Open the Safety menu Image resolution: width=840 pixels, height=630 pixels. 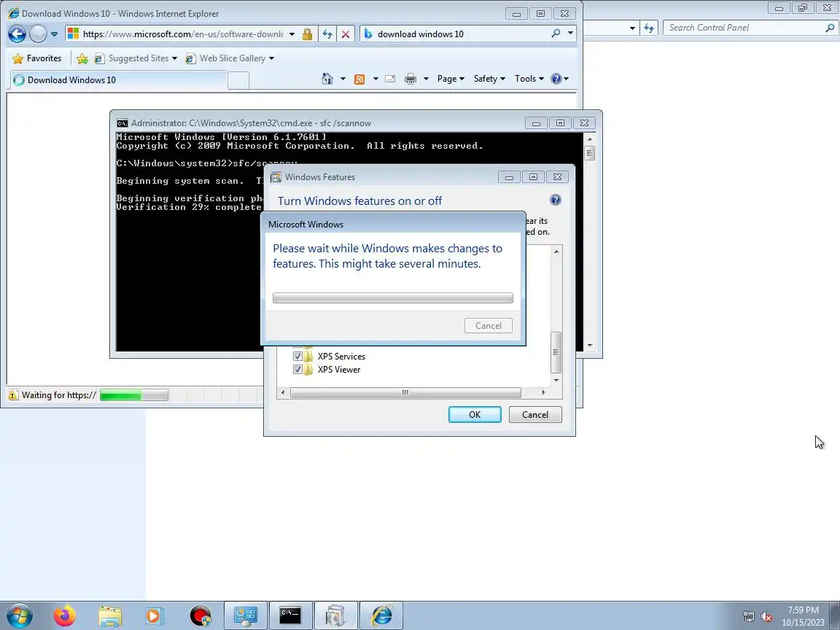[x=489, y=79]
